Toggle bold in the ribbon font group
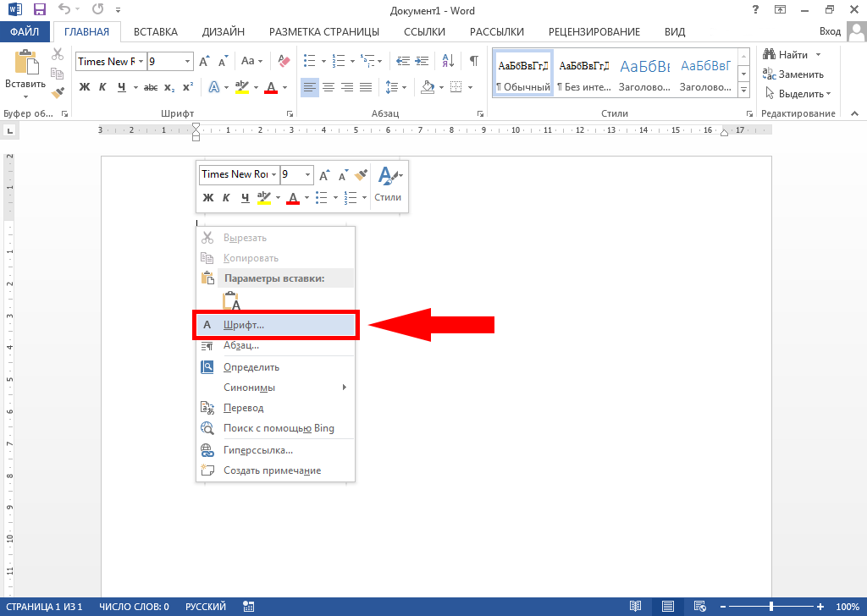 pos(85,87)
